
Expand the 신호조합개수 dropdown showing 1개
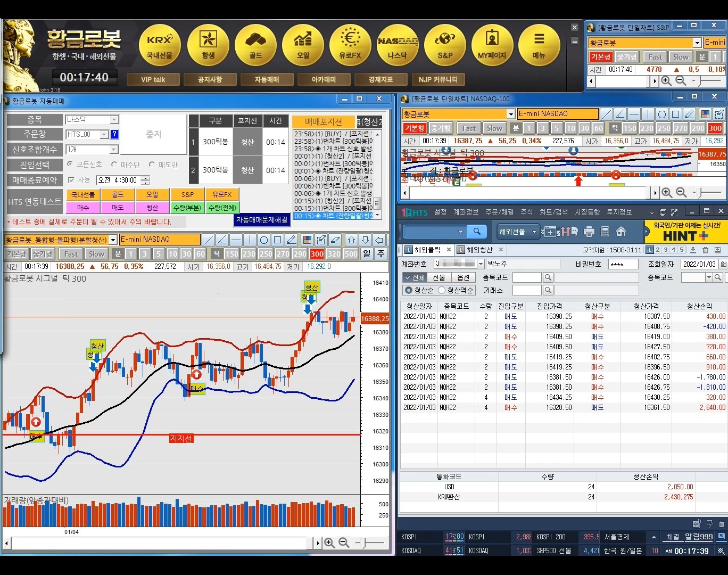click(114, 150)
